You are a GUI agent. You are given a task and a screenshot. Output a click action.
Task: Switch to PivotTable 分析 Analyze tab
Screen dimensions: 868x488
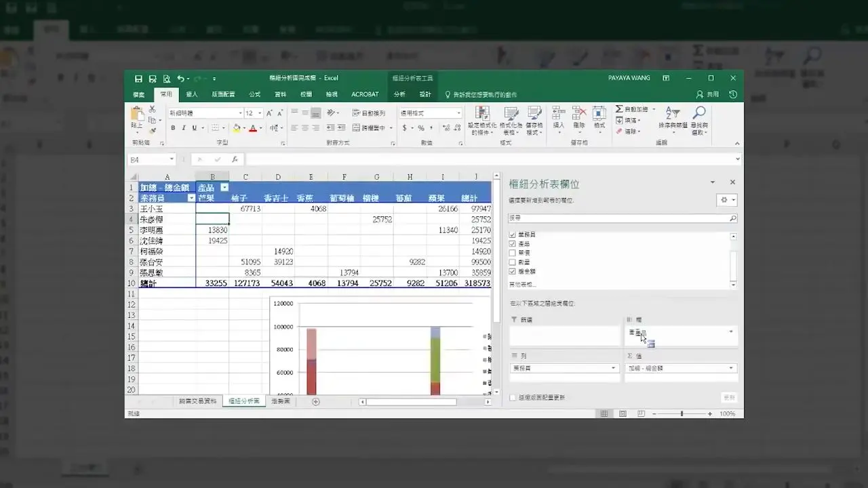pyautogui.click(x=399, y=94)
